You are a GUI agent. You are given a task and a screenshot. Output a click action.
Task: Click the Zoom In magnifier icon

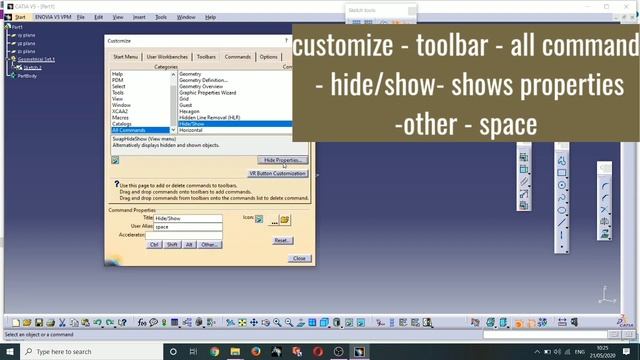tap(277, 323)
